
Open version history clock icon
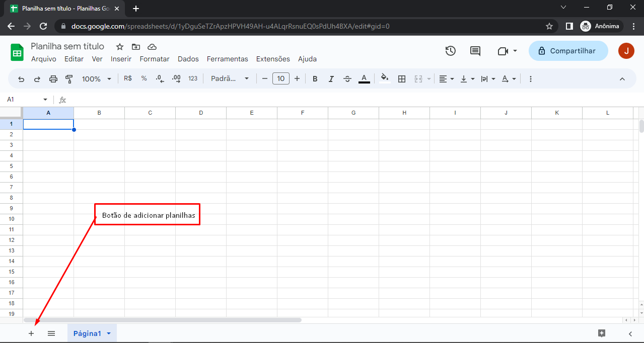(x=450, y=51)
